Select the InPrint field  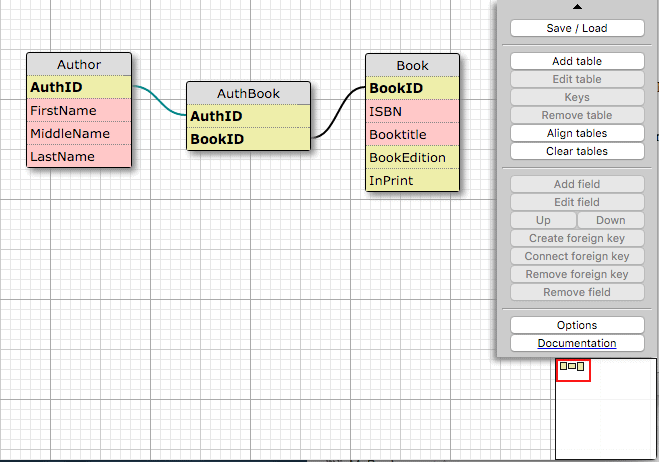coord(412,180)
